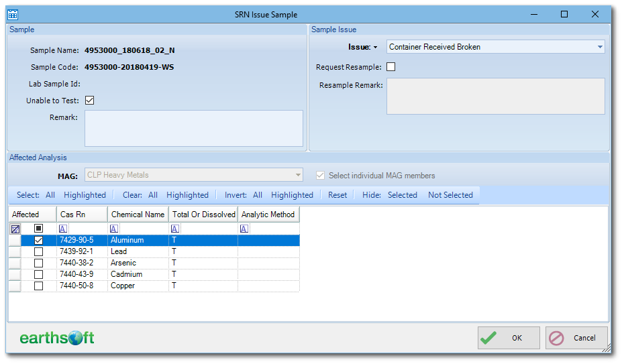Click Select All link

click(50, 195)
